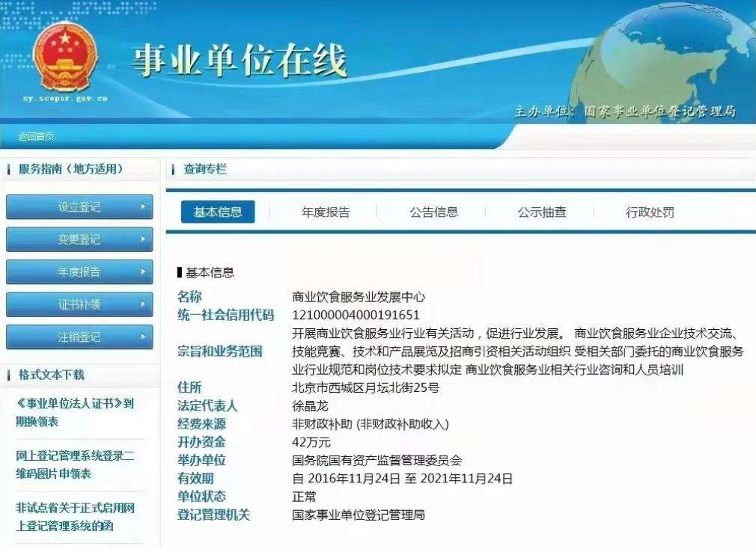Open the 注销登记 sidebar button

[x=79, y=337]
